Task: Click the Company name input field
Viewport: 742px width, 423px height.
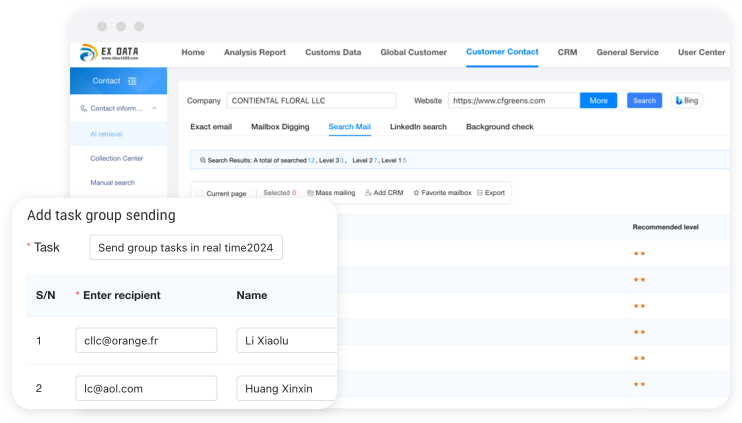Action: pyautogui.click(x=311, y=101)
